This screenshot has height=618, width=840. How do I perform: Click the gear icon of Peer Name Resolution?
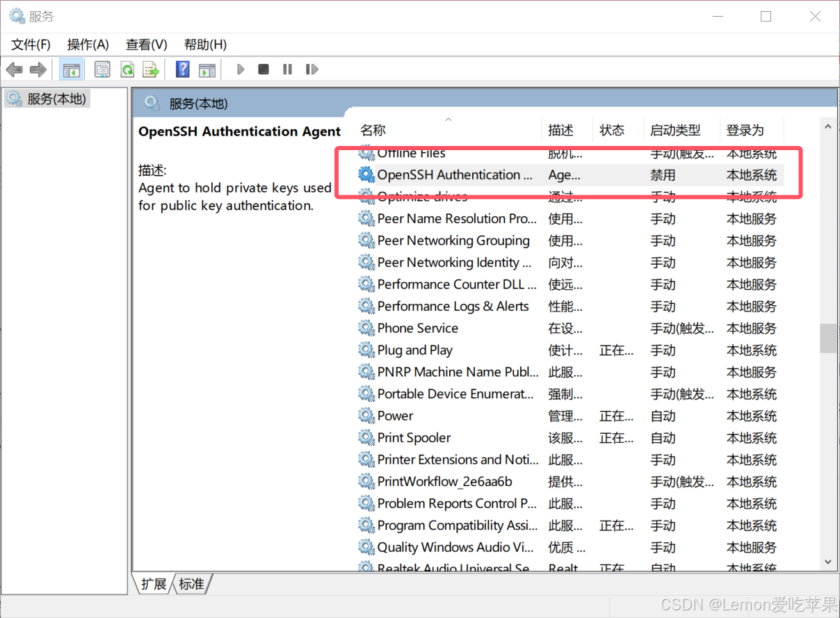pyautogui.click(x=366, y=218)
